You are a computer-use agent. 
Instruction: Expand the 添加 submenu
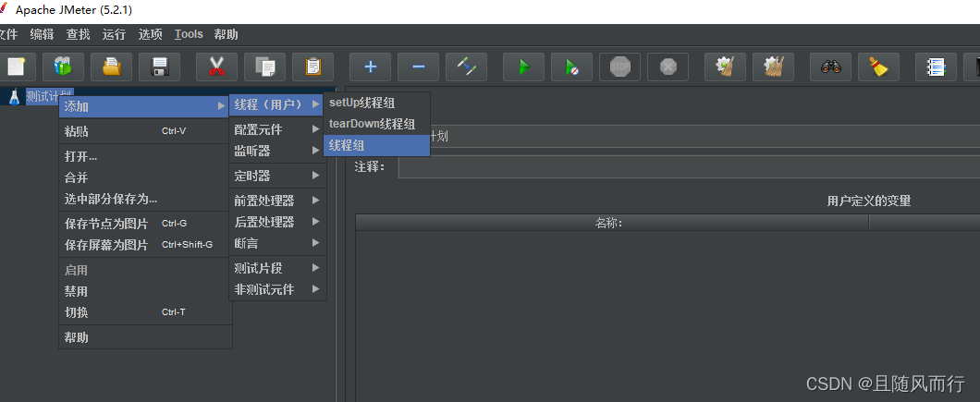coord(144,107)
